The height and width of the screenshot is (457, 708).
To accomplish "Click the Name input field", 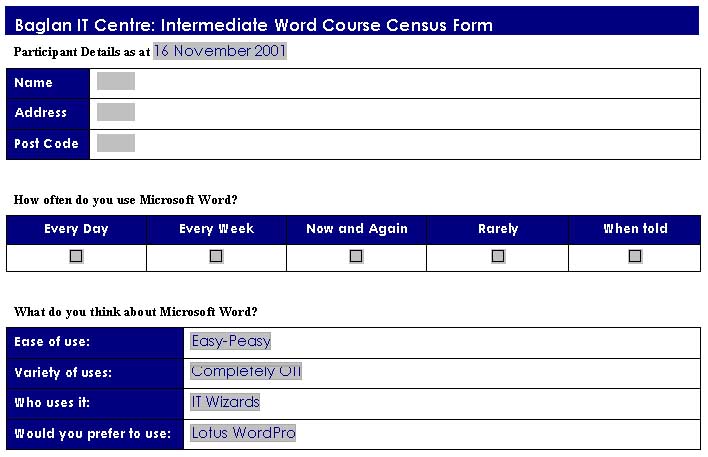I will tap(116, 81).
